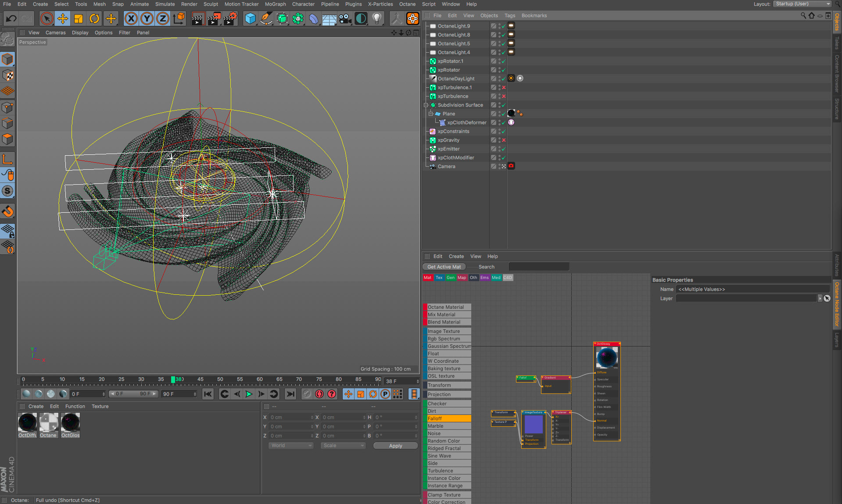Add a Falloff node from list

[x=447, y=418]
